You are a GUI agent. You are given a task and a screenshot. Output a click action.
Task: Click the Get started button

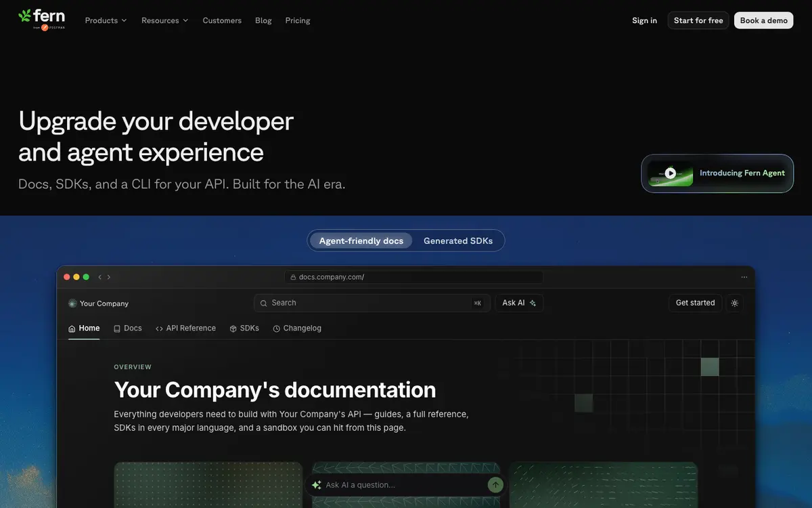(x=695, y=303)
